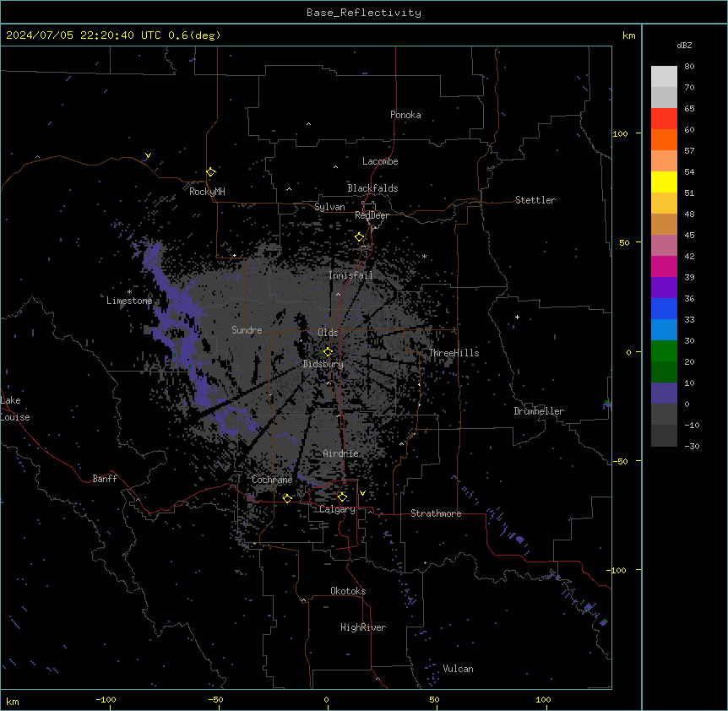Image resolution: width=728 pixels, height=711 pixels.
Task: Click the Drumheller label
Action: 539,411
